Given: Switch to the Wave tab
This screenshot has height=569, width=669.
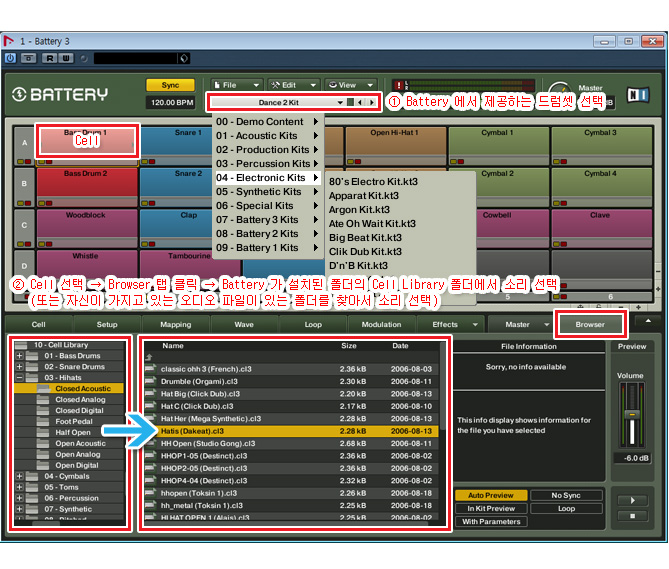Looking at the screenshot, I should click(244, 325).
